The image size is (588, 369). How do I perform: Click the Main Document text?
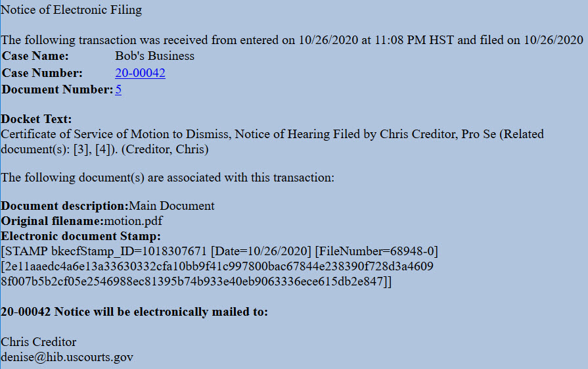[171, 206]
